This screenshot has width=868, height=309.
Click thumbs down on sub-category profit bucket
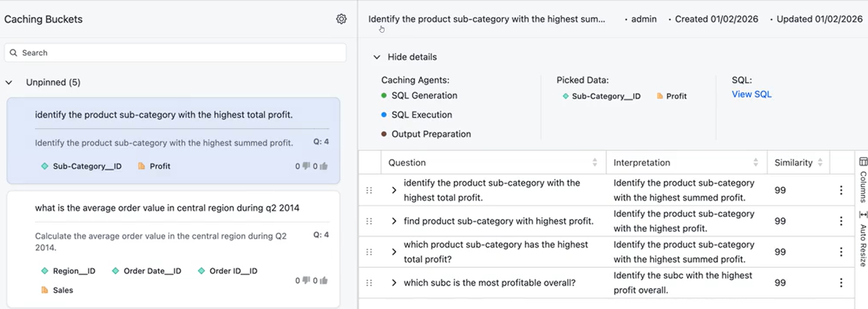(306, 166)
